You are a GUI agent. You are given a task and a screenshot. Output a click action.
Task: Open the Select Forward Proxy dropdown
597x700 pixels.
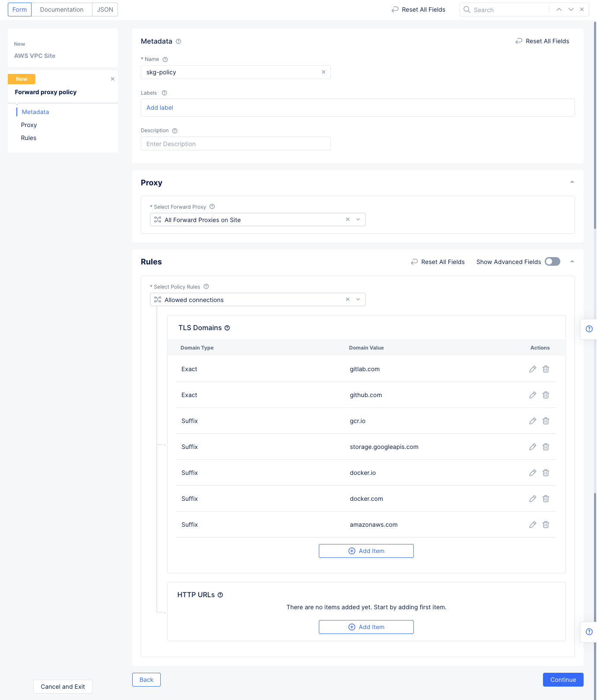coord(358,220)
